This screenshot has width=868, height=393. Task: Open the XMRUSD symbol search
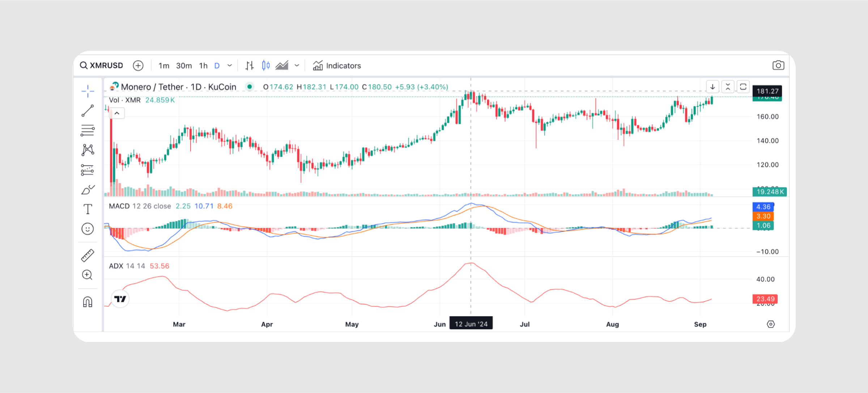pyautogui.click(x=102, y=65)
